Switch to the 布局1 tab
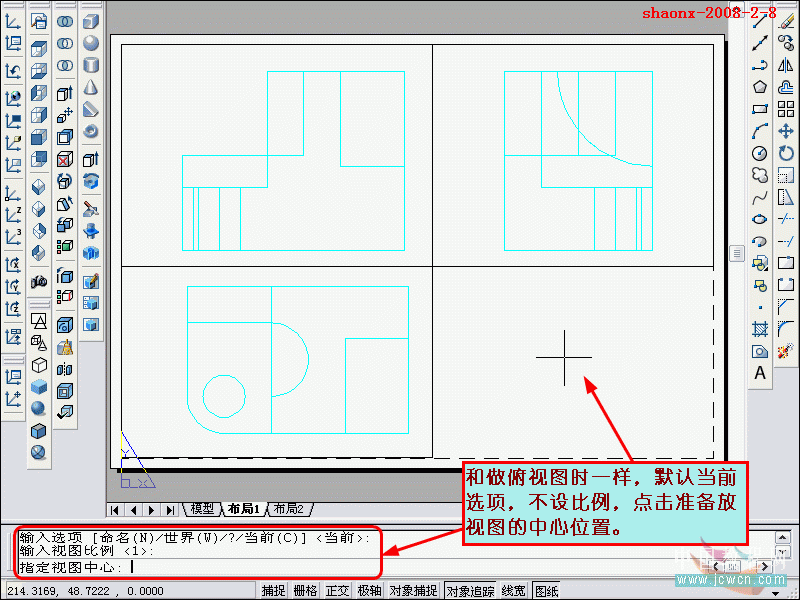 [x=243, y=509]
